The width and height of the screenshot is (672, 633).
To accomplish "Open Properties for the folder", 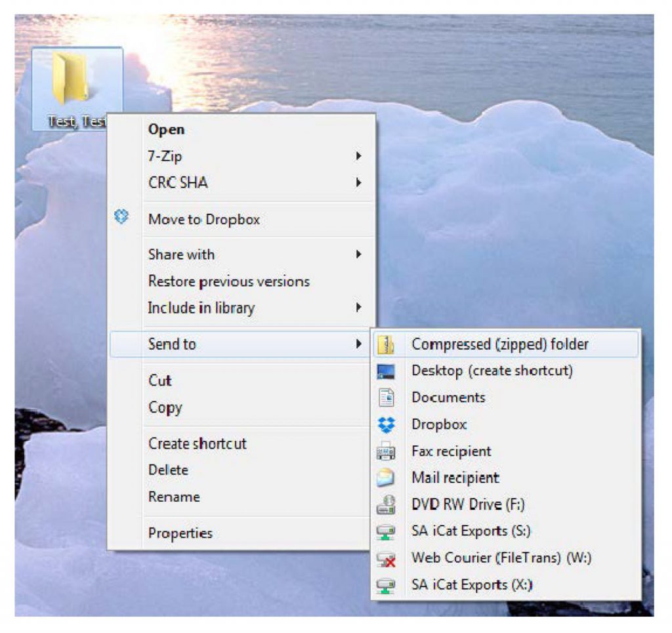I will 180,533.
